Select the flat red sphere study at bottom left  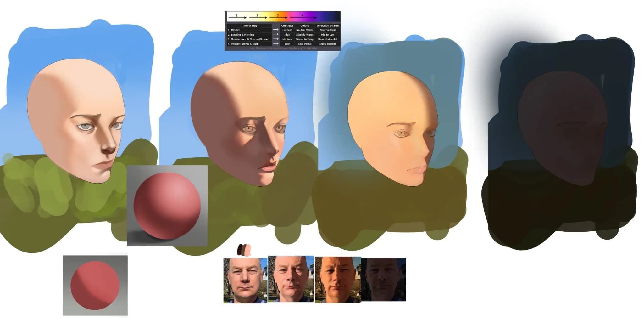tap(95, 286)
